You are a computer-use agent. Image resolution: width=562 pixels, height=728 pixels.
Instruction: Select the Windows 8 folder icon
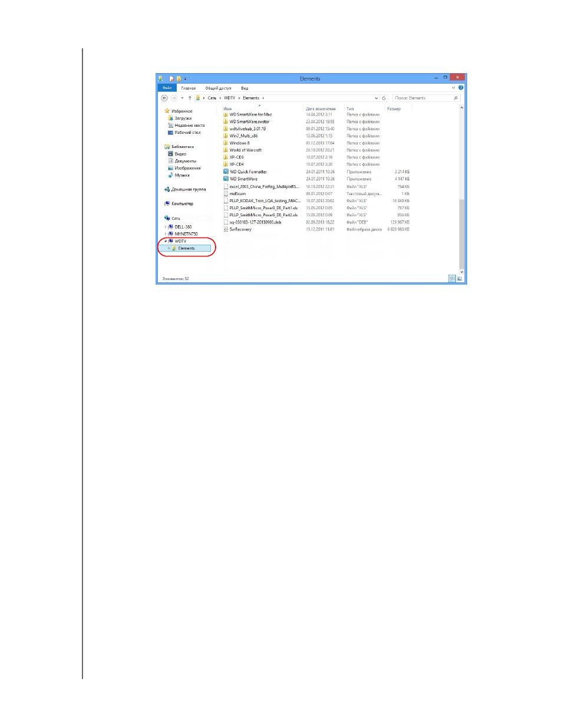pyautogui.click(x=226, y=143)
